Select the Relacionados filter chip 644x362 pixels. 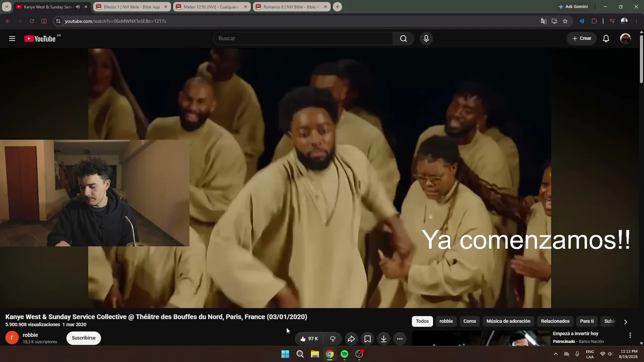click(555, 321)
